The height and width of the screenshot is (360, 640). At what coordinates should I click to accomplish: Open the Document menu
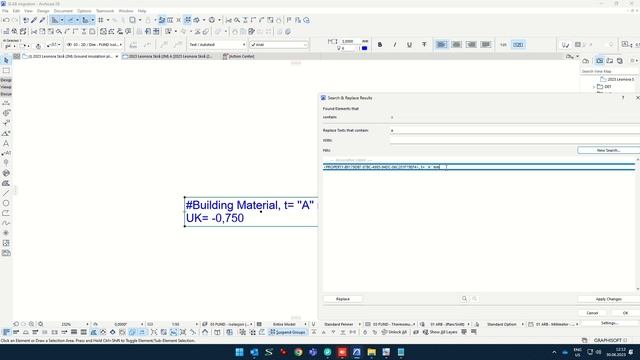(63, 11)
